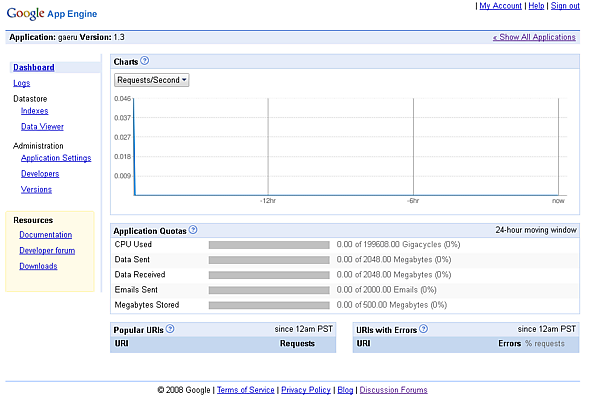Open the Data Viewer page
This screenshot has height=403, width=600.
point(42,127)
